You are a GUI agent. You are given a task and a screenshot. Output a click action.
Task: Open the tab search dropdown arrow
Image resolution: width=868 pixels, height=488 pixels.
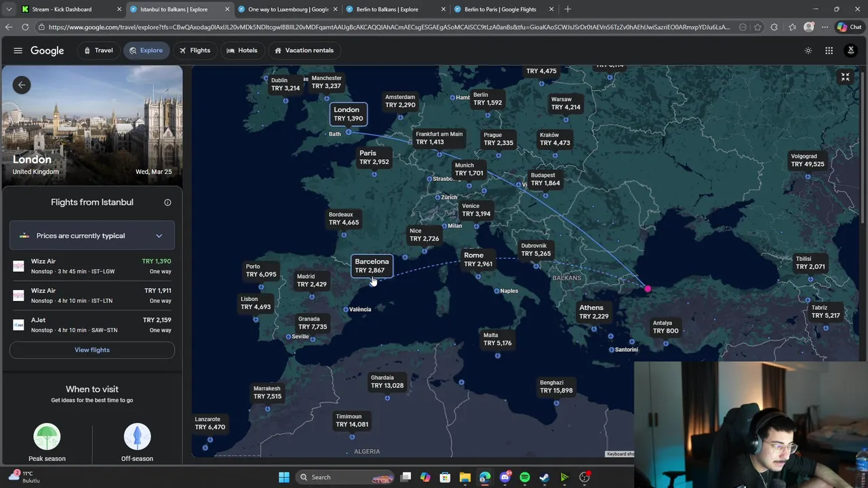(9, 9)
